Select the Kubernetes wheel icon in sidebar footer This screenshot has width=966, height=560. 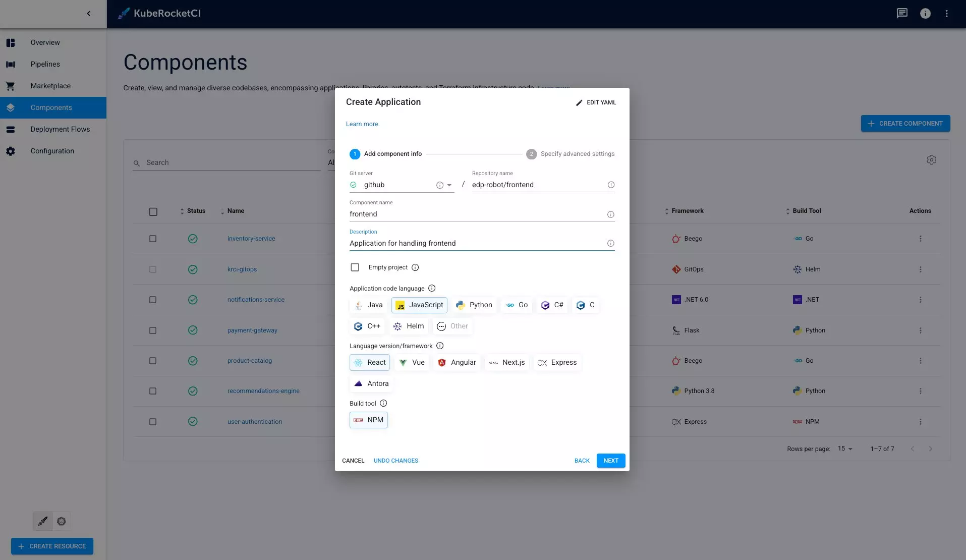point(62,521)
